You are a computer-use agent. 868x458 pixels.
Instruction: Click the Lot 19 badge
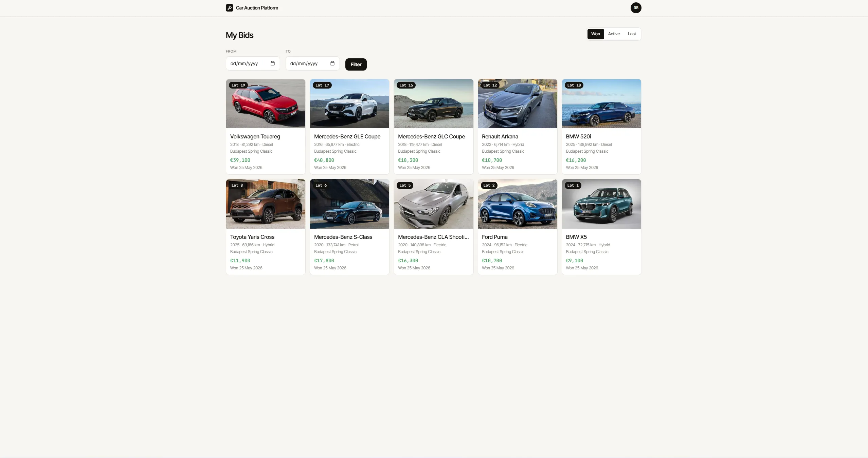[x=238, y=85]
